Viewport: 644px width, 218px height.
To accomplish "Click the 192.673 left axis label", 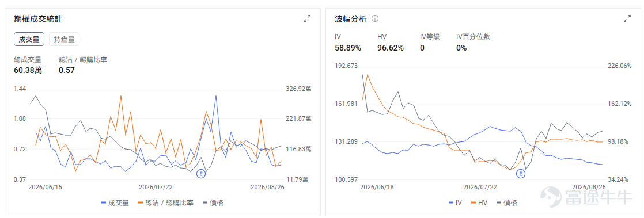I will (x=346, y=66).
